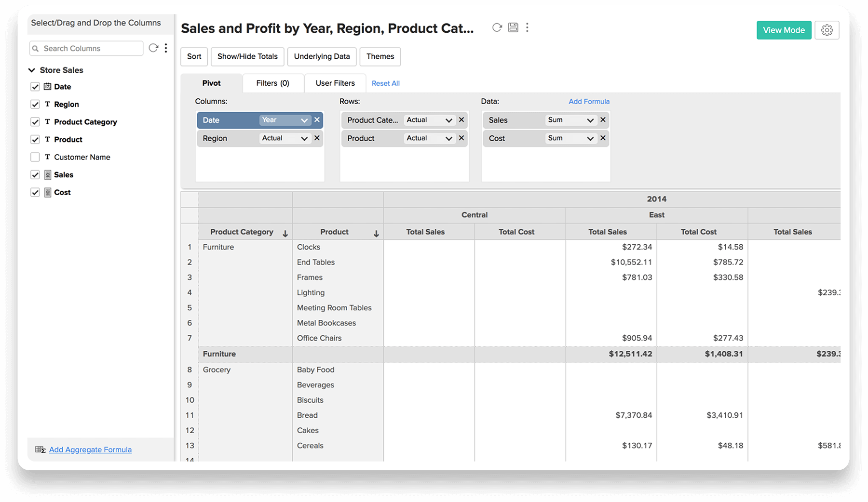868x502 pixels.
Task: Switch to the User Filters tab
Action: [335, 83]
